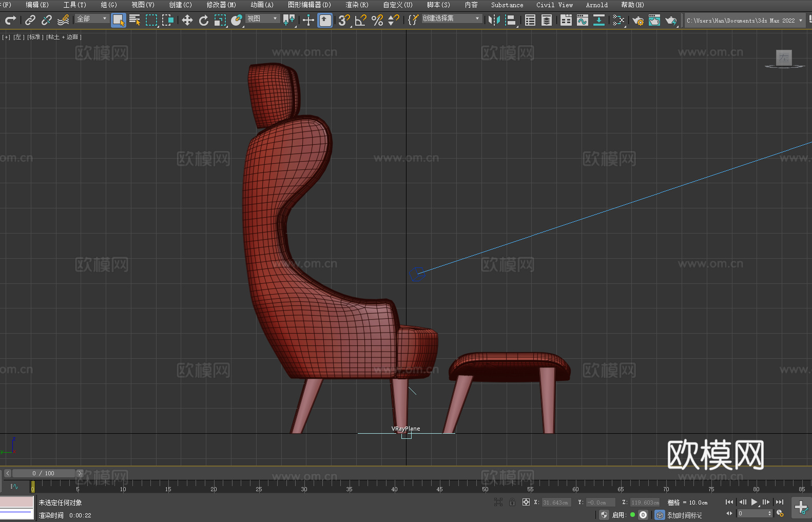Viewport: 812px width, 522px height.
Task: Open the 创建(C) menu
Action: click(x=181, y=5)
